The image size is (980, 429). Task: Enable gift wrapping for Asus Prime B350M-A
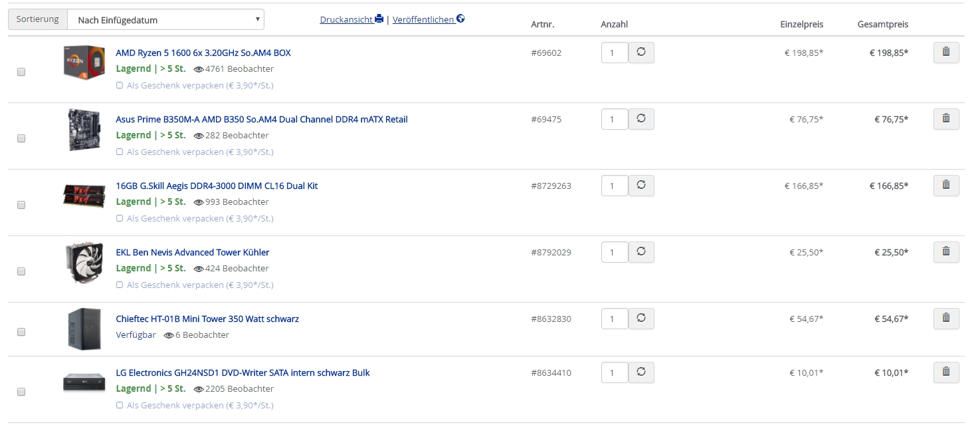coord(120,152)
